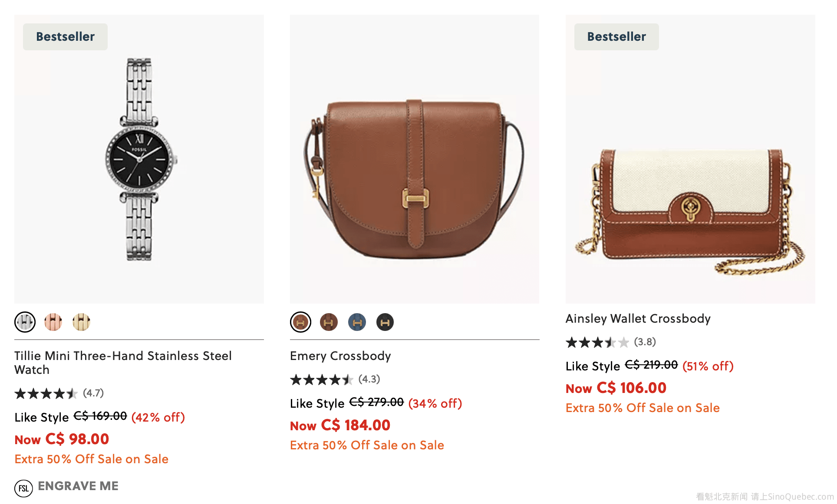This screenshot has width=837, height=504.
Task: Click the Emery Crossbody title link
Action: click(340, 356)
